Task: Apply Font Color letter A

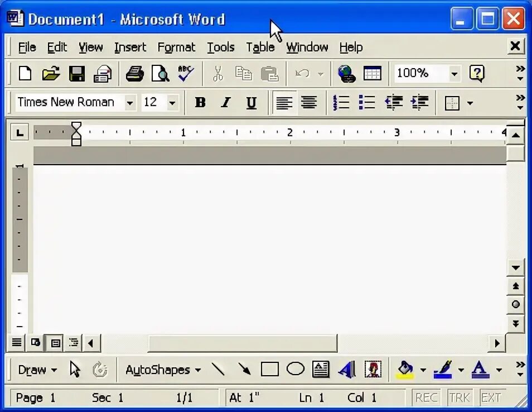Action: click(480, 370)
